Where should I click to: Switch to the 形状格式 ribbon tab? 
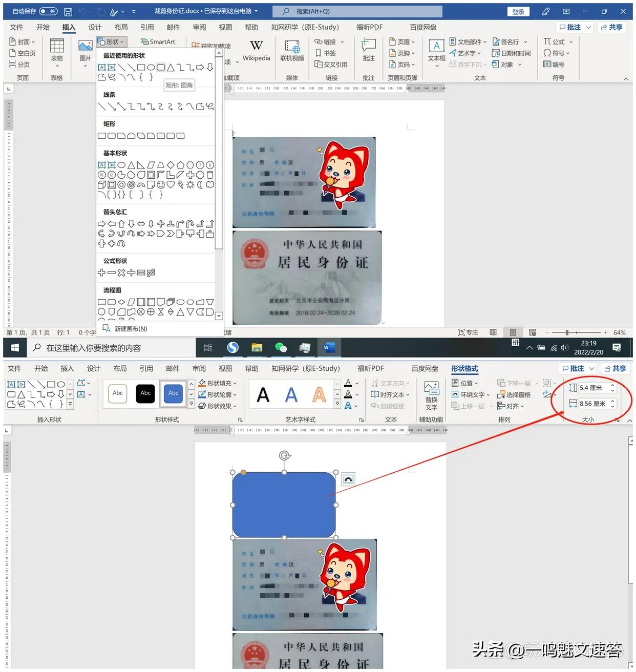(464, 368)
